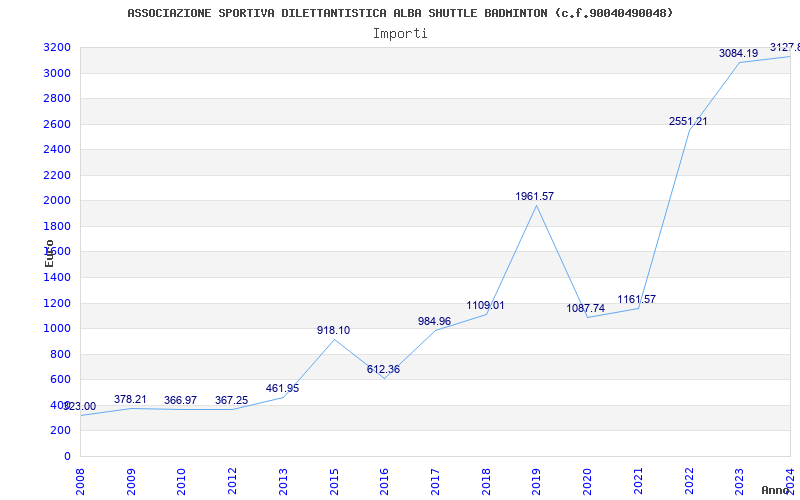Select the data label 1161.57

[636, 299]
